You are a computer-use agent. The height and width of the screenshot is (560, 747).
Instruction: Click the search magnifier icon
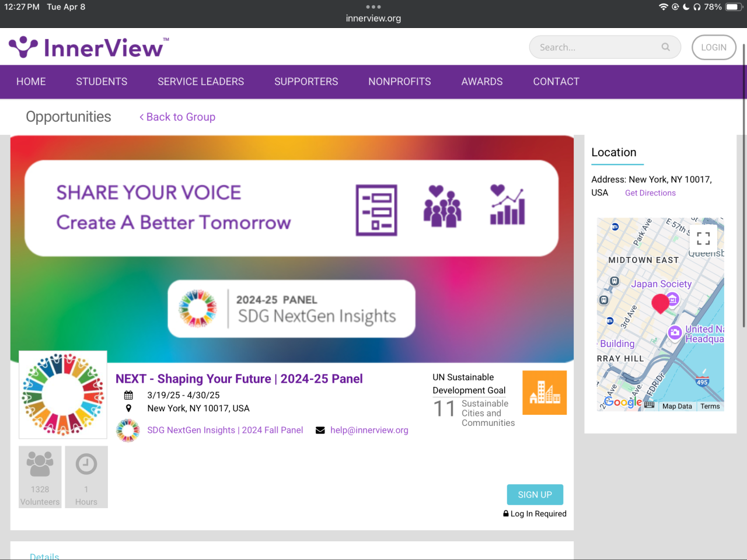point(666,47)
